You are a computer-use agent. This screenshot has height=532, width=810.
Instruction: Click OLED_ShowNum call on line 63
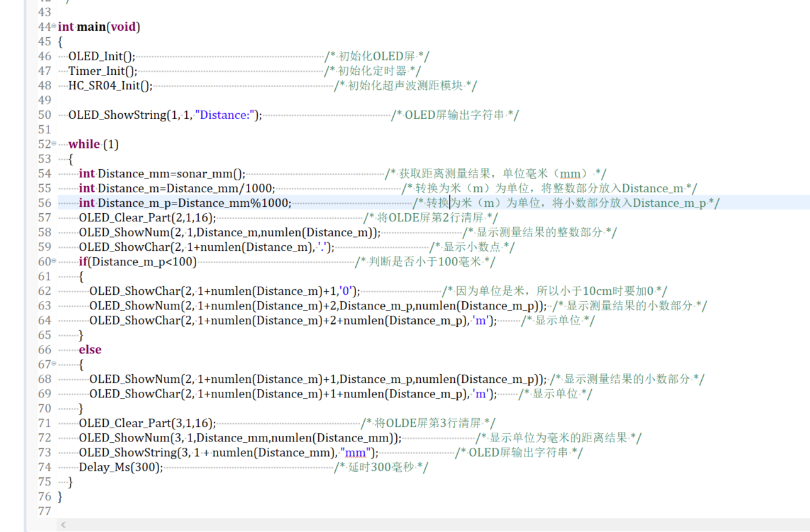pyautogui.click(x=318, y=306)
